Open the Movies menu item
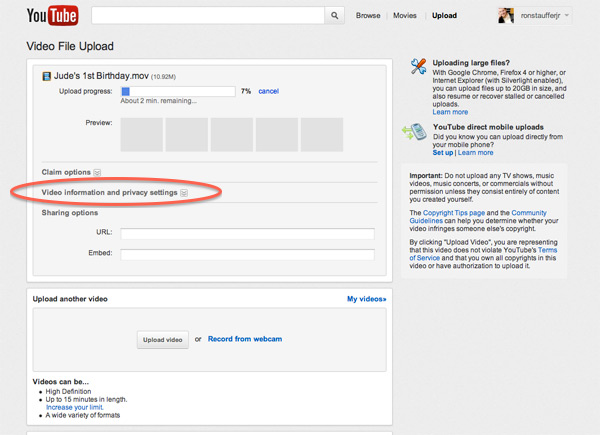Viewport: 600px width, 435px height. tap(404, 16)
